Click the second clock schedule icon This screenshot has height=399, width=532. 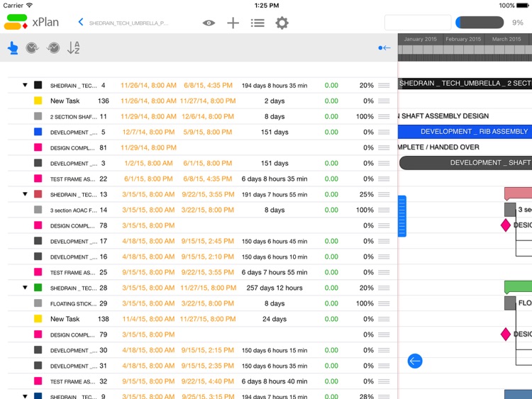coord(54,47)
